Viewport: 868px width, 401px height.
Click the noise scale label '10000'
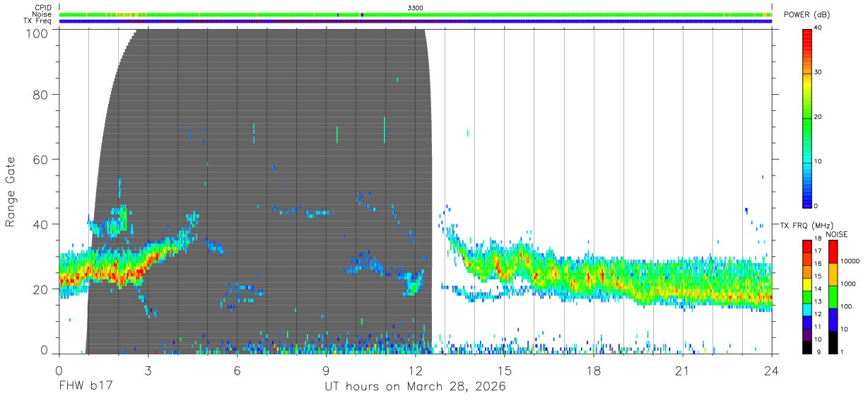(850, 262)
